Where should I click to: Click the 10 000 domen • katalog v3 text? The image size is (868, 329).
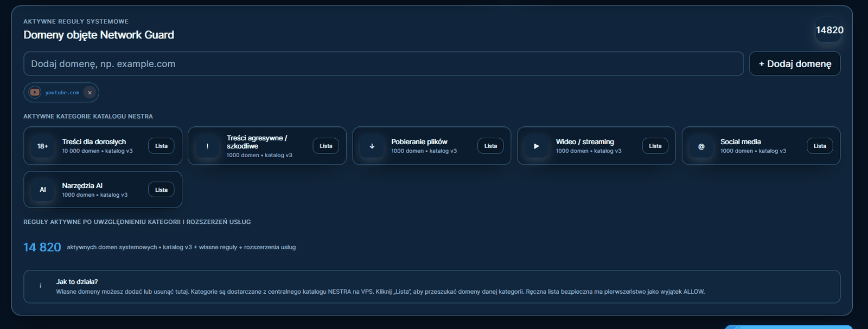97,151
